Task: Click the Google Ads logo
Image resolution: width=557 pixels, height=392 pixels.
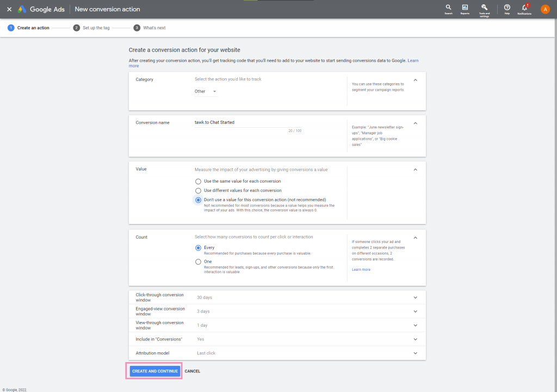Action: [x=41, y=9]
